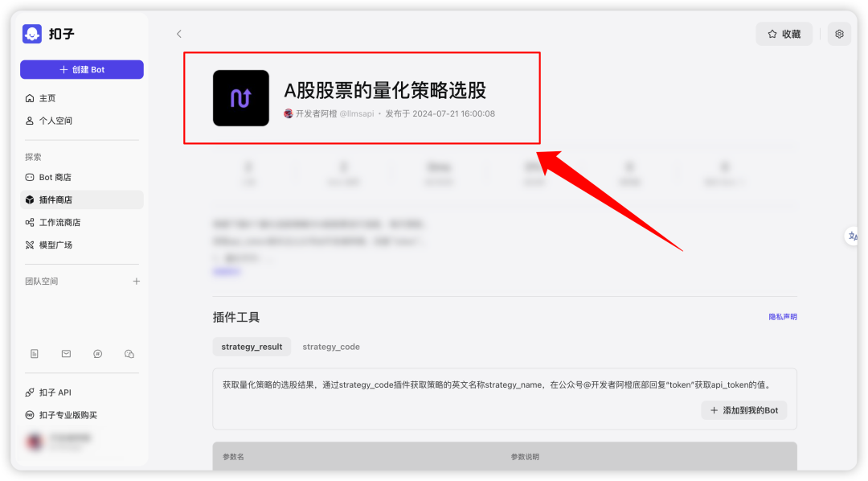
Task: Add a new team space with plus icon
Action: 136,282
